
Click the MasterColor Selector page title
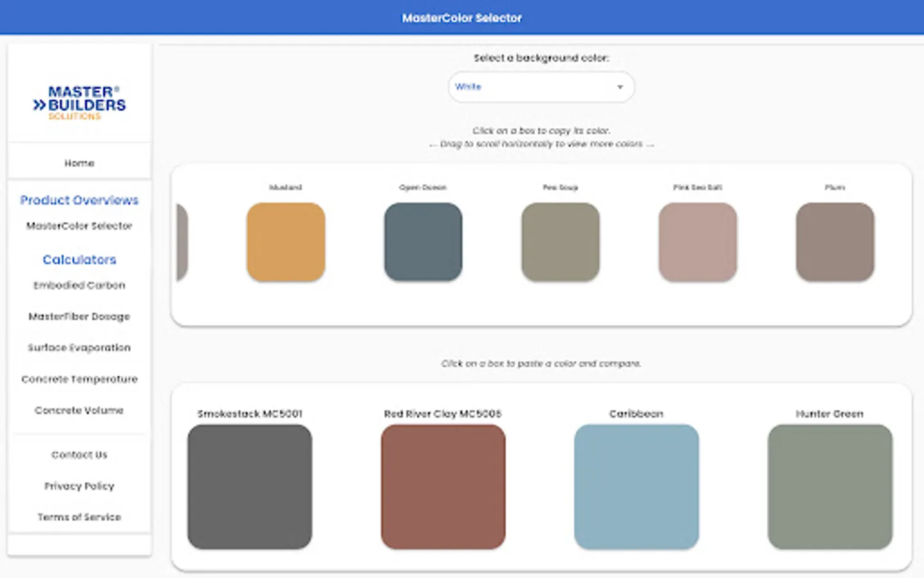click(x=462, y=18)
